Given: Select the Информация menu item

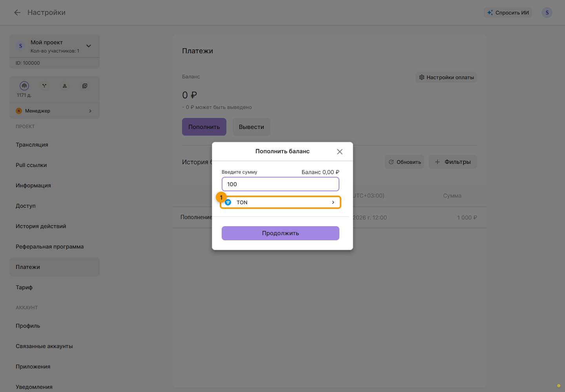Looking at the screenshot, I should [55, 185].
